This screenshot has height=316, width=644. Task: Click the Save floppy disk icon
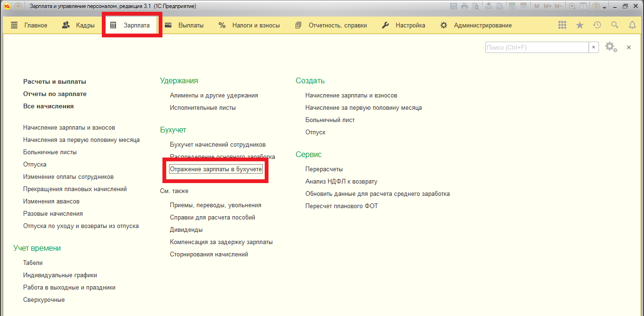pyautogui.click(x=454, y=6)
